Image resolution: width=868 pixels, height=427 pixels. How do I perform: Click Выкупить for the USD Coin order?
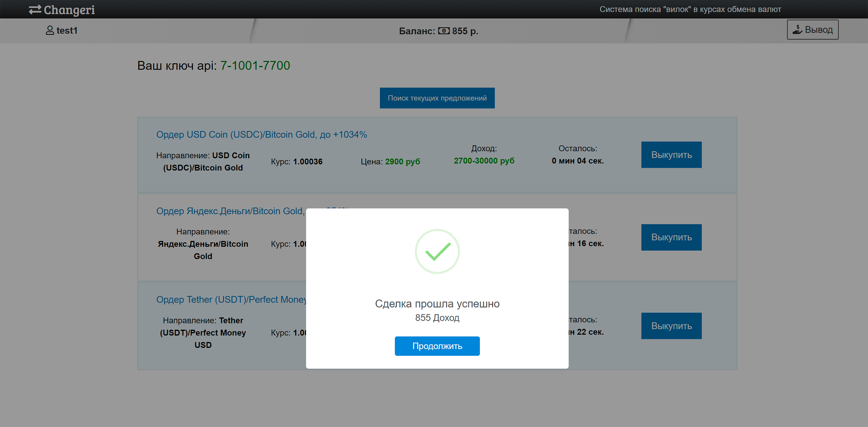coord(671,155)
